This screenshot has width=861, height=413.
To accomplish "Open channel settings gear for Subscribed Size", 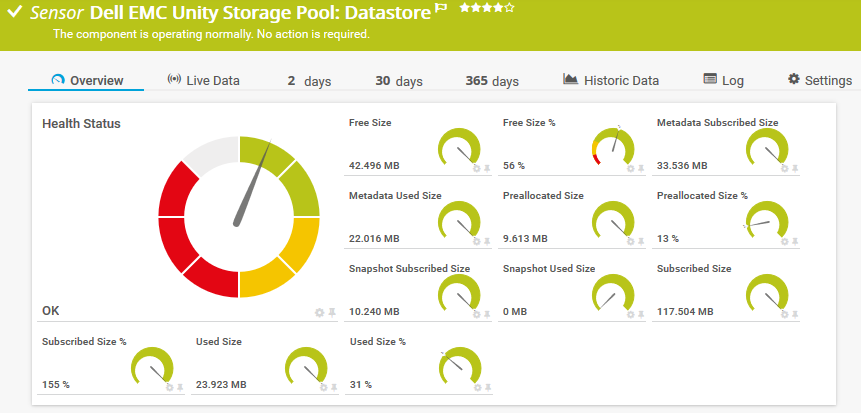I will click(x=784, y=313).
